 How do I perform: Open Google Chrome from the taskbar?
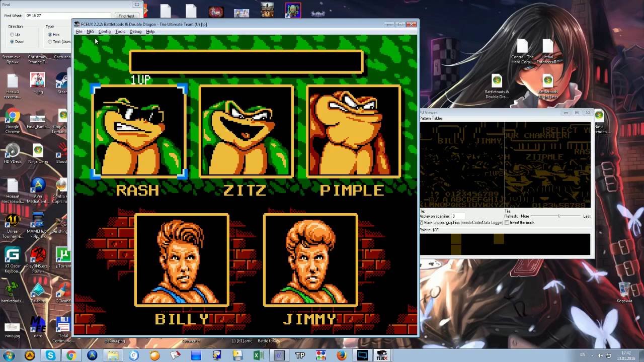[71, 355]
